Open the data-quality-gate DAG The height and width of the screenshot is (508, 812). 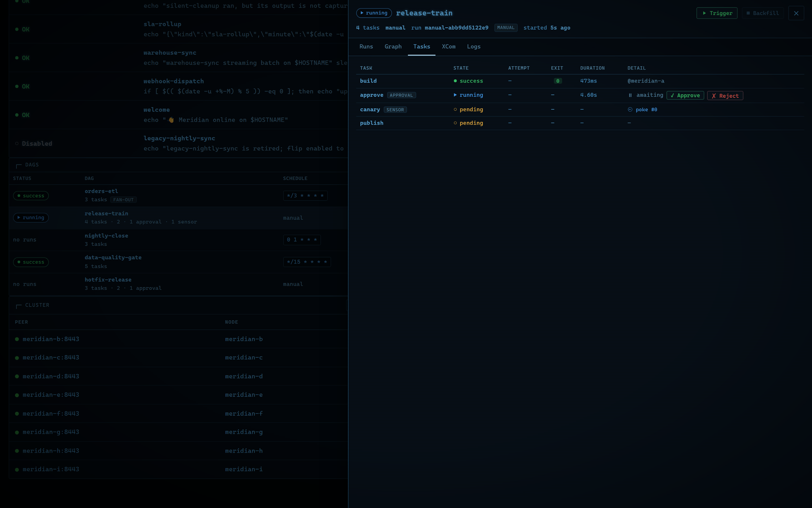coord(113,258)
